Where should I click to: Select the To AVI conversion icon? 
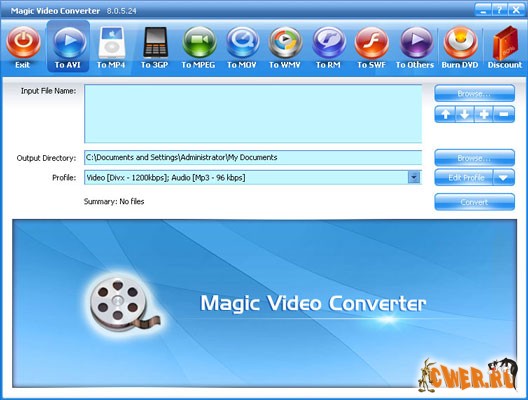[x=69, y=42]
